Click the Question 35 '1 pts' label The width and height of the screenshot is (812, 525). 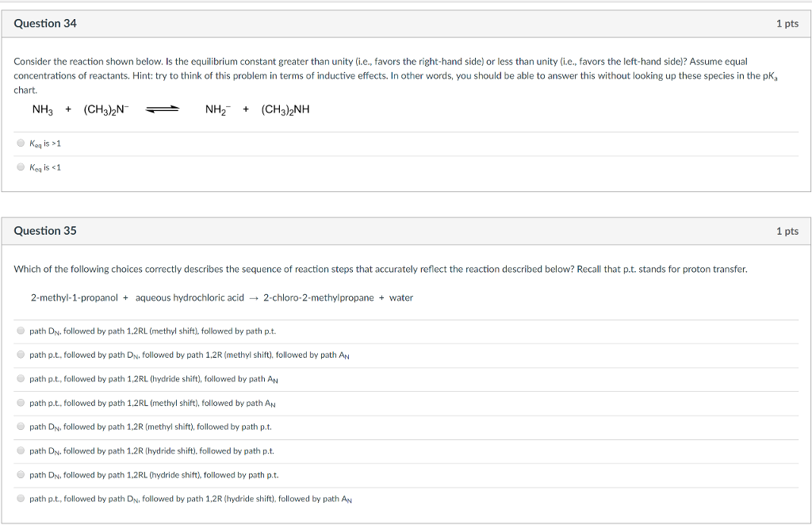(x=787, y=231)
